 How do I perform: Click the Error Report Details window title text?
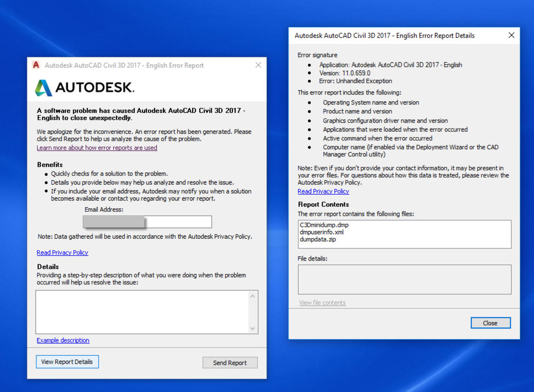[385, 35]
